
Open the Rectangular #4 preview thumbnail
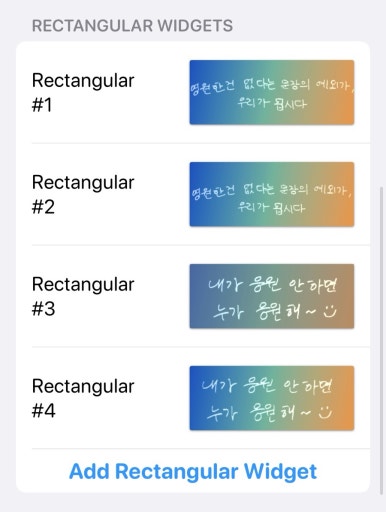click(x=272, y=398)
